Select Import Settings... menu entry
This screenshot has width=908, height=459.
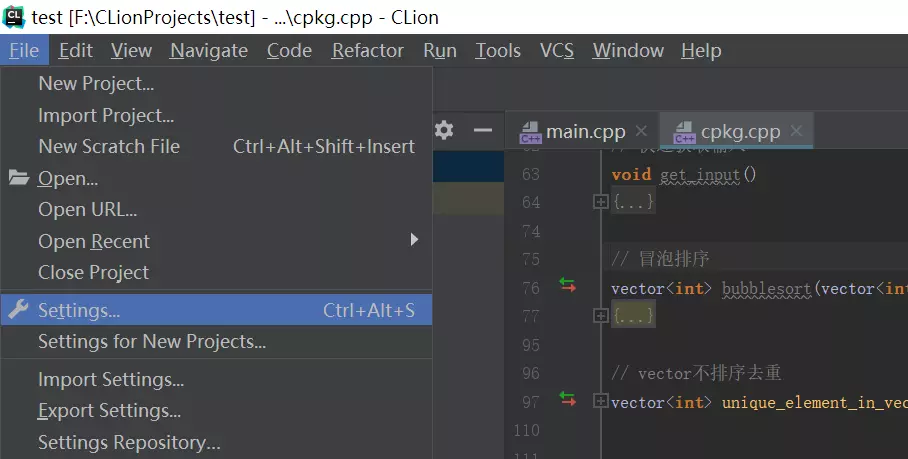coord(216,380)
